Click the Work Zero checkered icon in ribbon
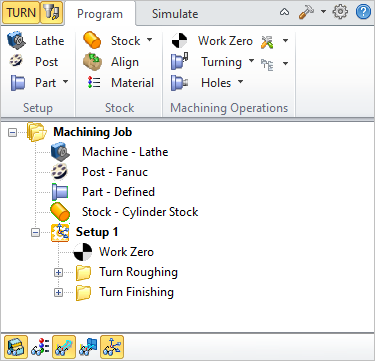This screenshot has height=361, width=375. point(179,41)
